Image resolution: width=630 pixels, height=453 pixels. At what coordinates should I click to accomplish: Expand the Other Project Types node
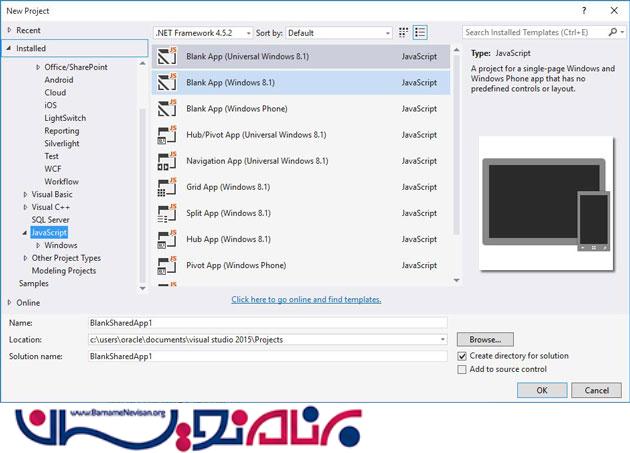[25, 258]
